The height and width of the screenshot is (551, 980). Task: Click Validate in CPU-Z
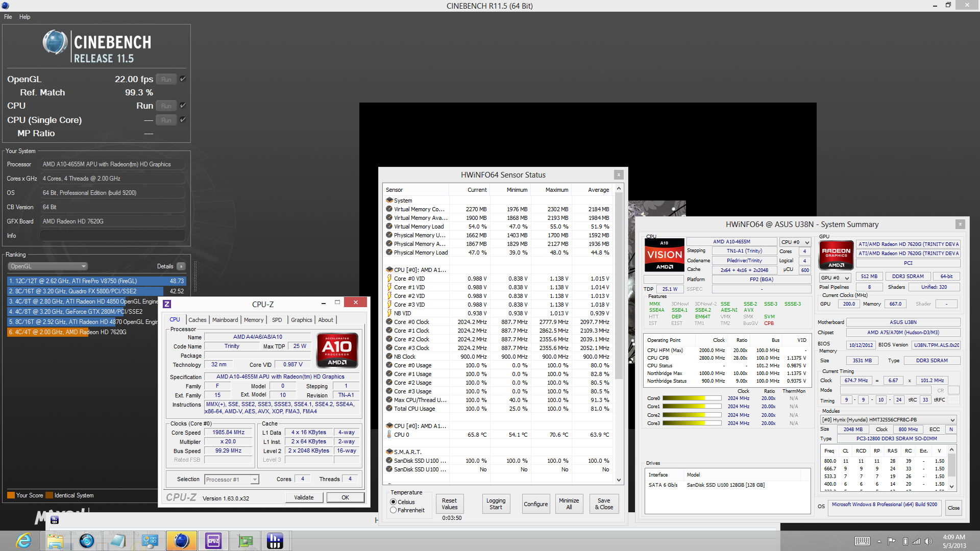point(304,497)
